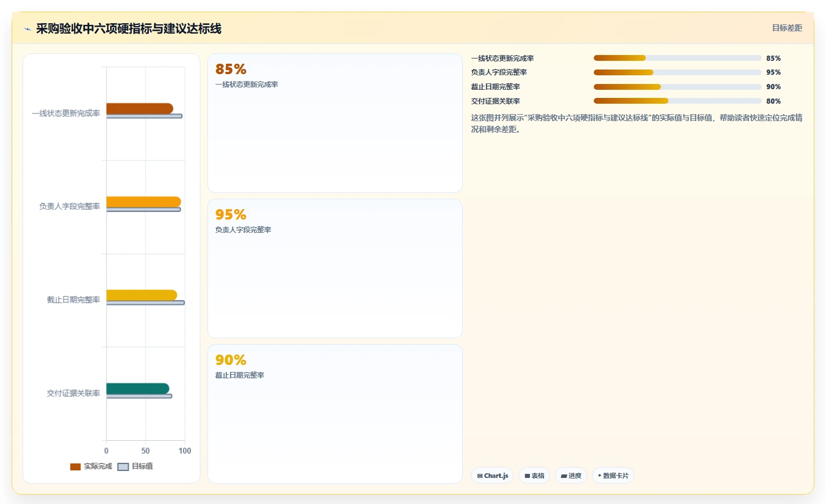Click the description paragraph starting 这张图并列展示

(637, 123)
